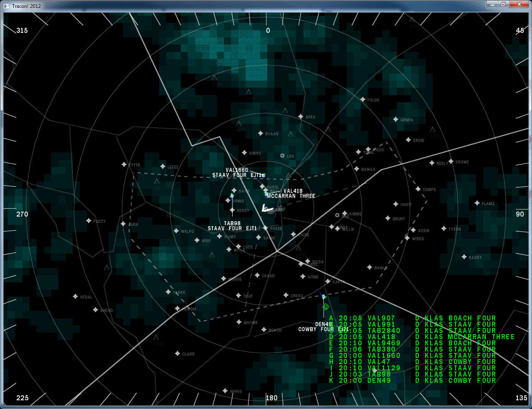
Task: Select the GRNPA waypoint marker
Action: (x=395, y=120)
